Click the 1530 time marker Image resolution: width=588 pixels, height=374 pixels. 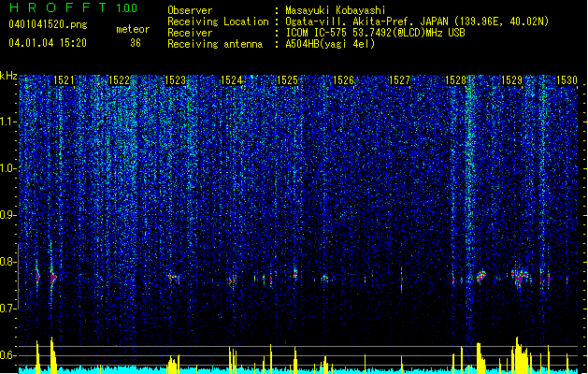(x=566, y=80)
